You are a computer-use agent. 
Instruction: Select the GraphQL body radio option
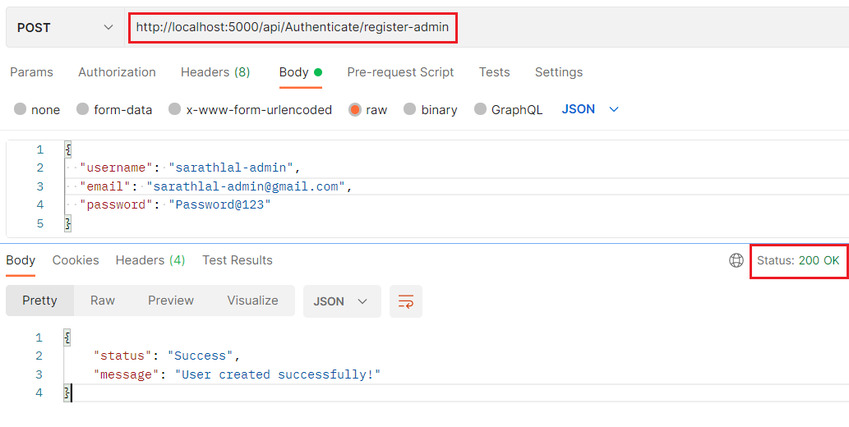[x=481, y=110]
